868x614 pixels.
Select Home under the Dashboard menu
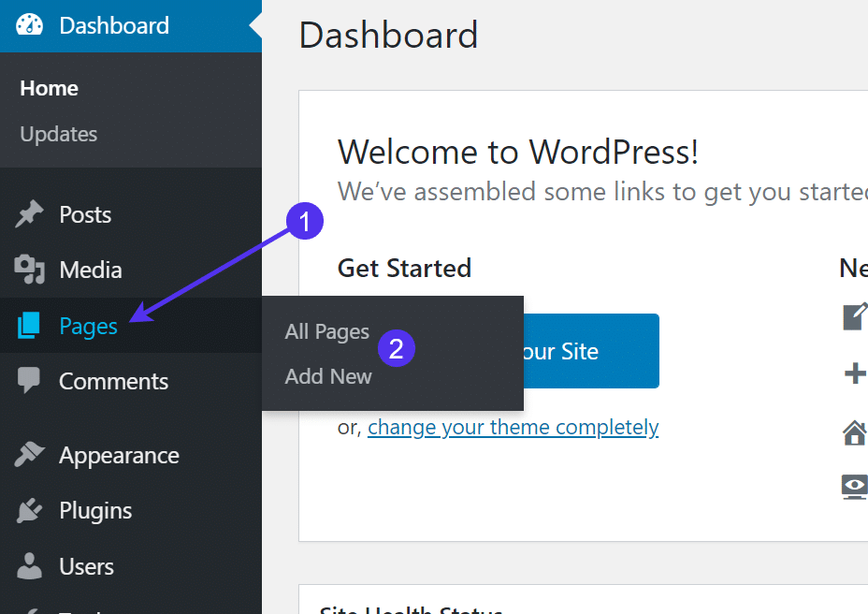tap(48, 88)
